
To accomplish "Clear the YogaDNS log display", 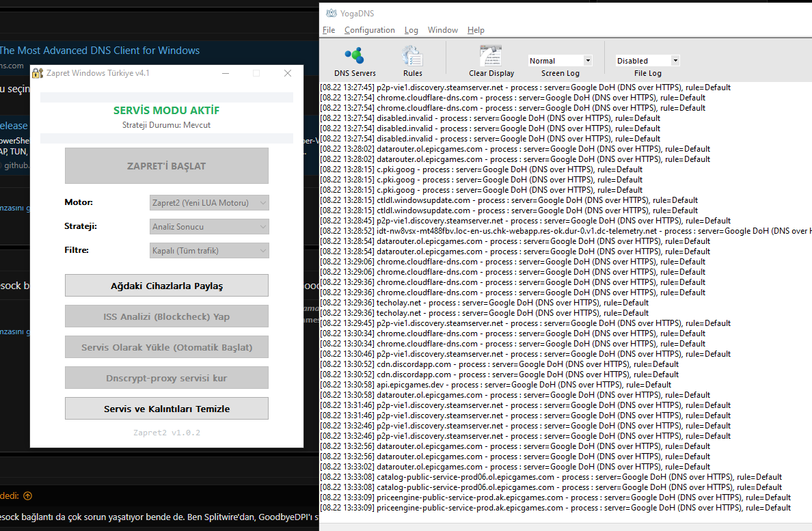I will pyautogui.click(x=491, y=62).
